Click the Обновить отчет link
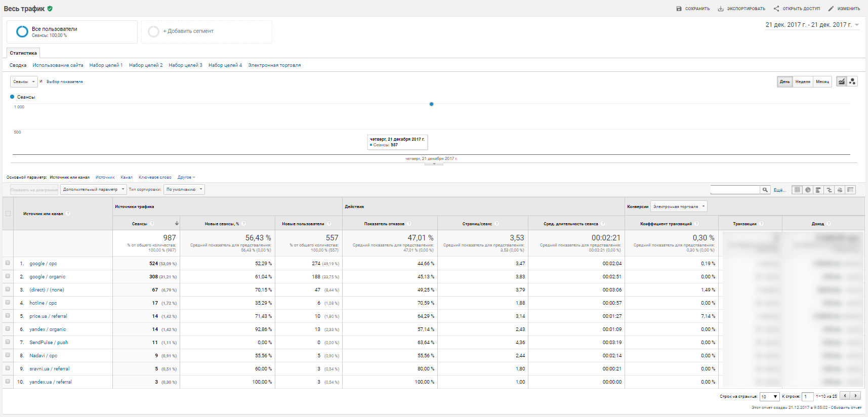Image resolution: width=868 pixels, height=417 pixels. [846, 407]
